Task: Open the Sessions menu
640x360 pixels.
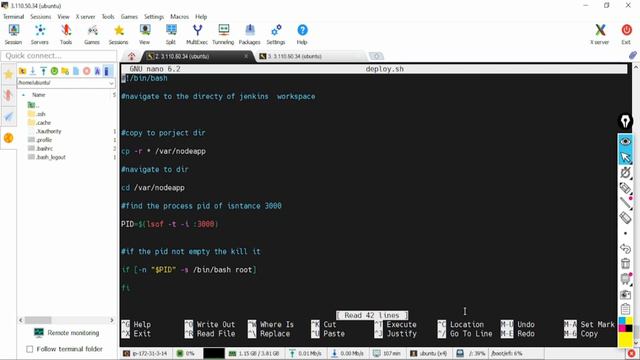Action: tap(40, 17)
